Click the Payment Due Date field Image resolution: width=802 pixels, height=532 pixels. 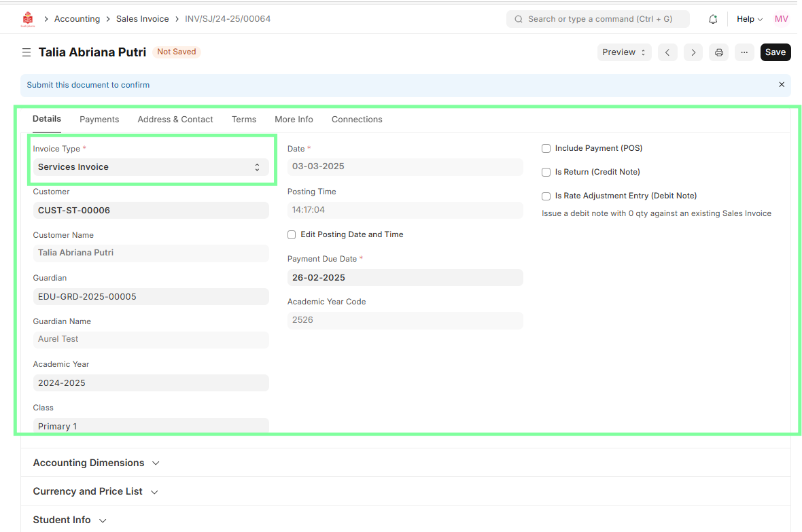[405, 278]
